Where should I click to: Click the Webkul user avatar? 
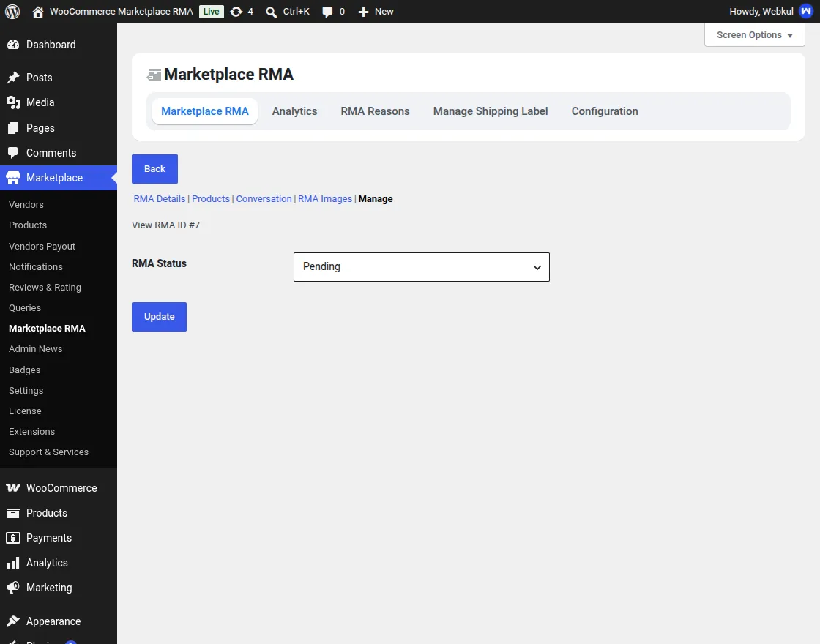806,12
